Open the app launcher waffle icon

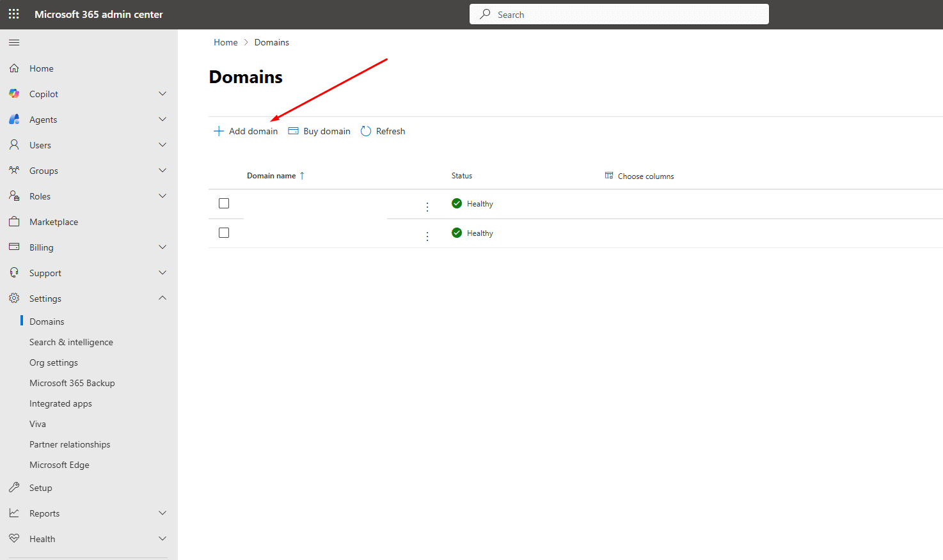pyautogui.click(x=14, y=14)
